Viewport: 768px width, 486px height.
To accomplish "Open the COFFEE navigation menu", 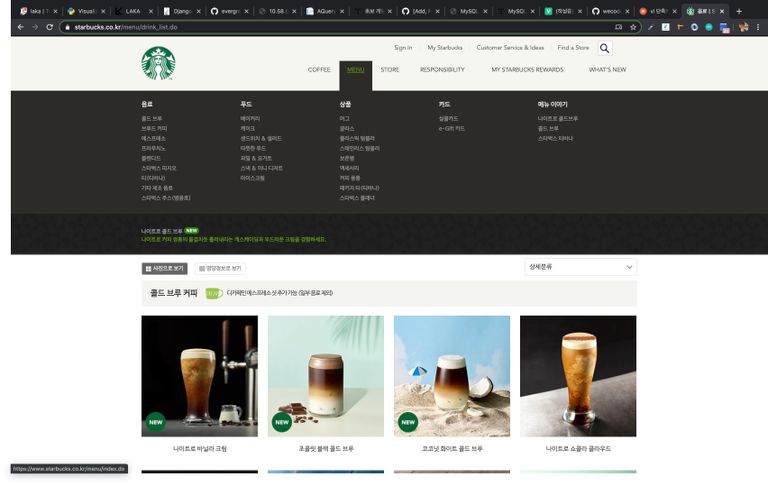I will click(319, 70).
